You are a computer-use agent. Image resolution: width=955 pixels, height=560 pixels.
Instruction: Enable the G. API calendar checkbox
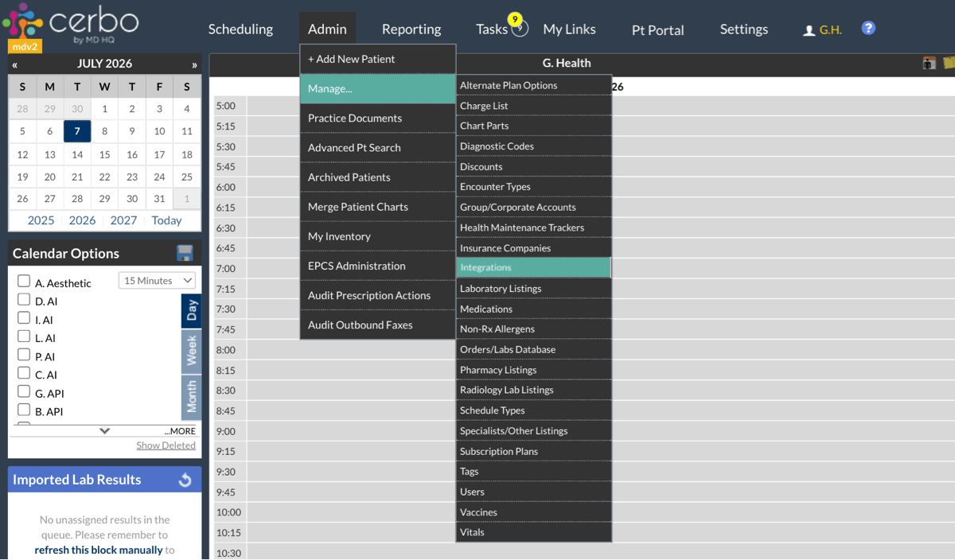24,391
